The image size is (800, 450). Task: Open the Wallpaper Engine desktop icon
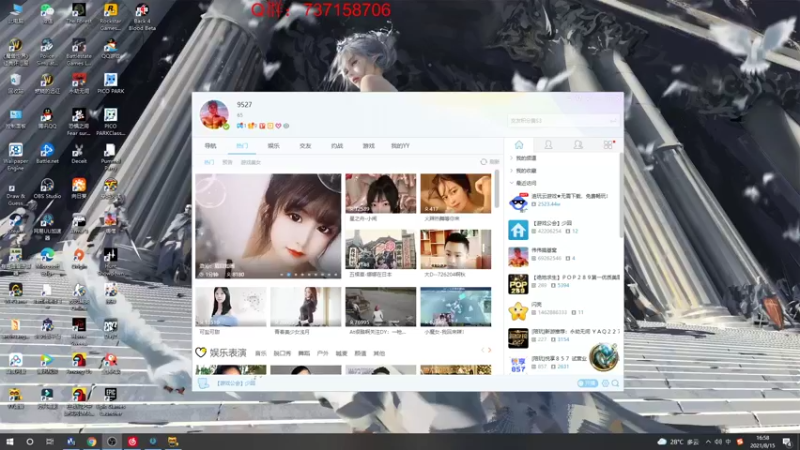15,156
